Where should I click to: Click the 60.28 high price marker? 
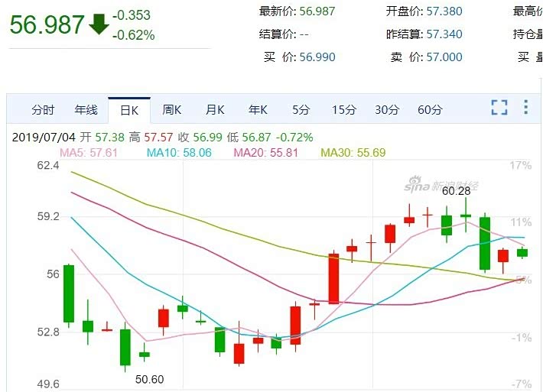pos(455,190)
